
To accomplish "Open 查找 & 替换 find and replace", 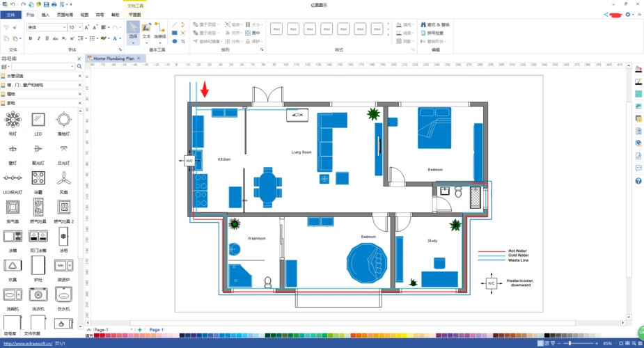I will click(434, 24).
